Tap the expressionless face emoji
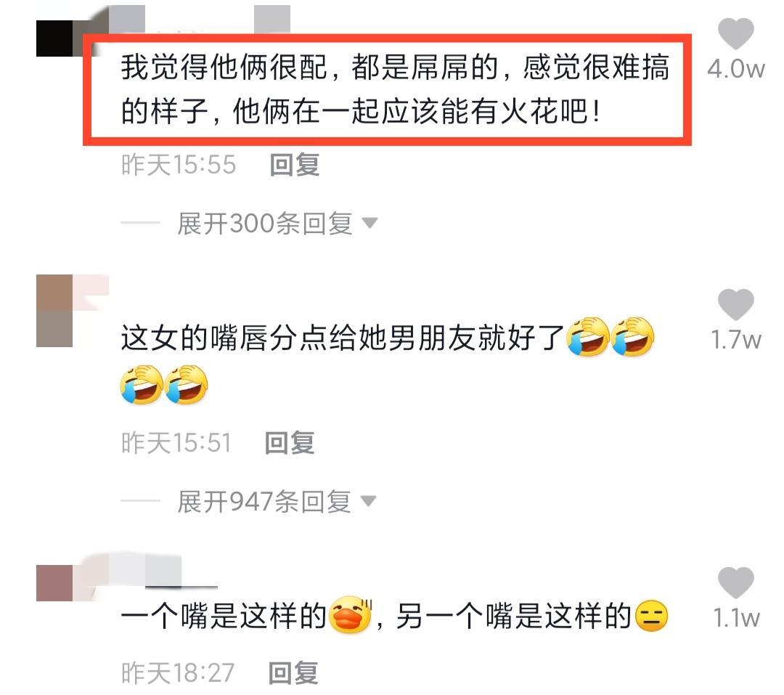 coord(651,615)
